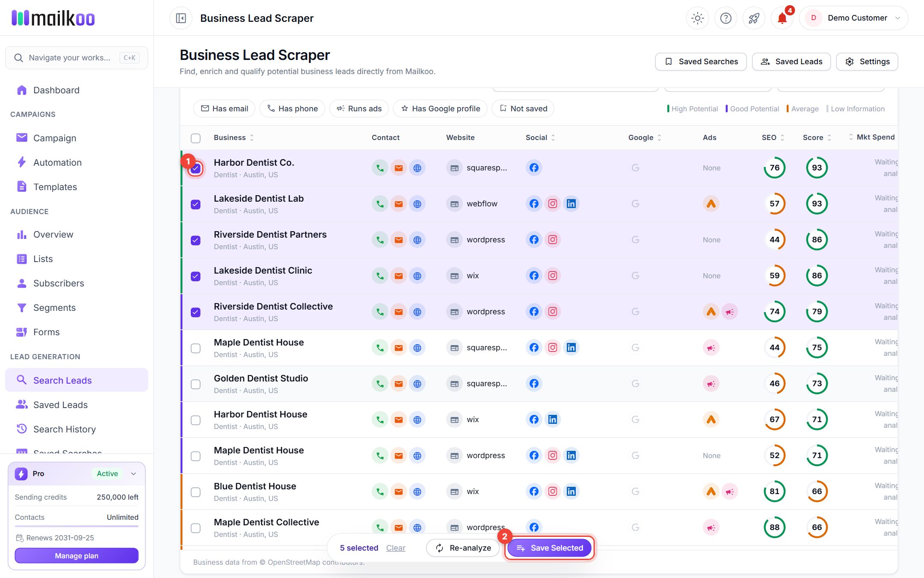The image size is (924, 578).
Task: Email Lakeside Dentist Lab envelope icon
Action: pos(399,204)
